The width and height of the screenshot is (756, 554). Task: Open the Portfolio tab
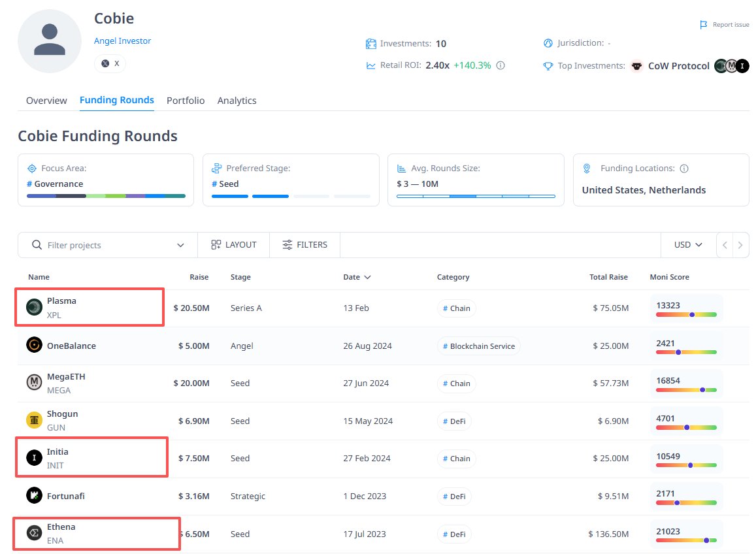[x=186, y=101]
